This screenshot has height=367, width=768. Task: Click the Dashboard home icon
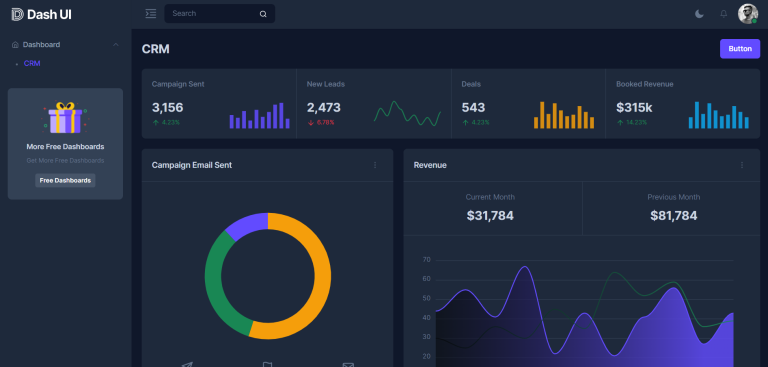15,45
